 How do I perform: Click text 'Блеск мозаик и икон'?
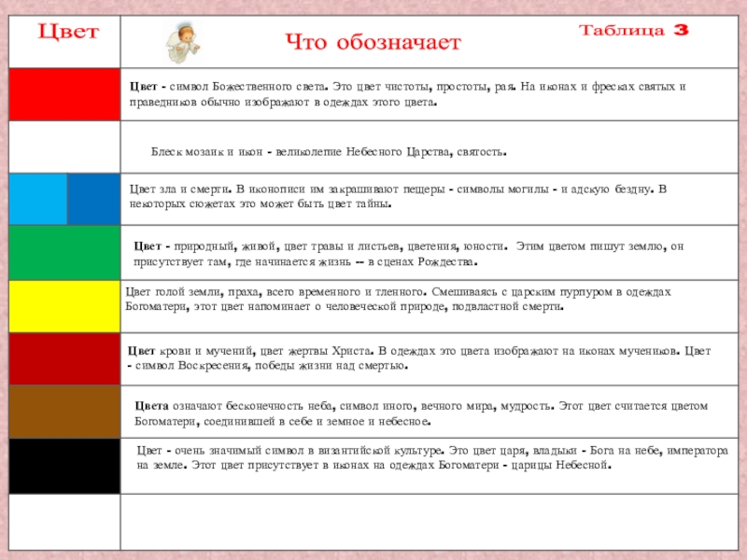coord(206,152)
